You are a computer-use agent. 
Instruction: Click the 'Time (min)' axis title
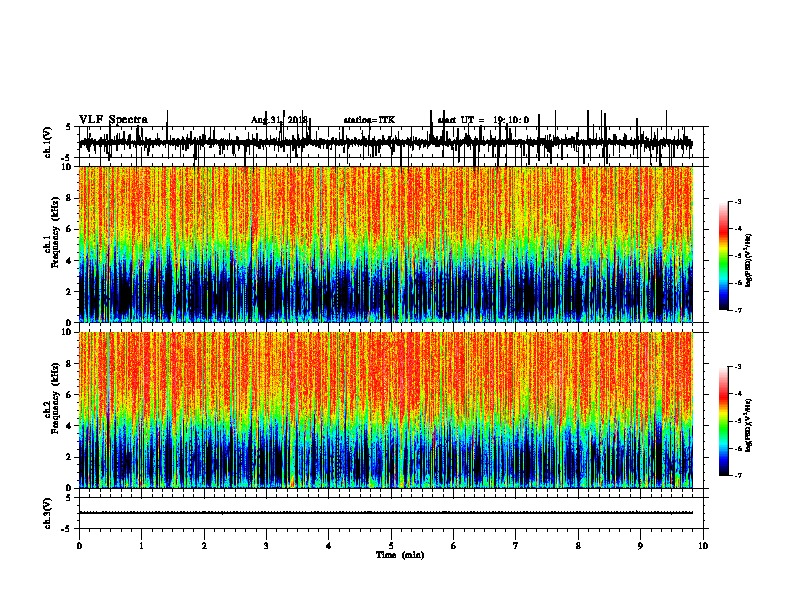(x=400, y=555)
